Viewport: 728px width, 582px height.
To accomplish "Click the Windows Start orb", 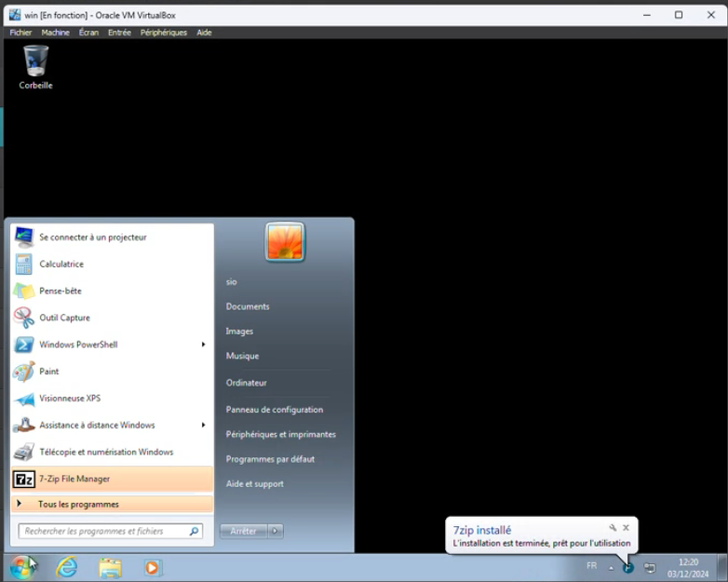I will pos(21,567).
